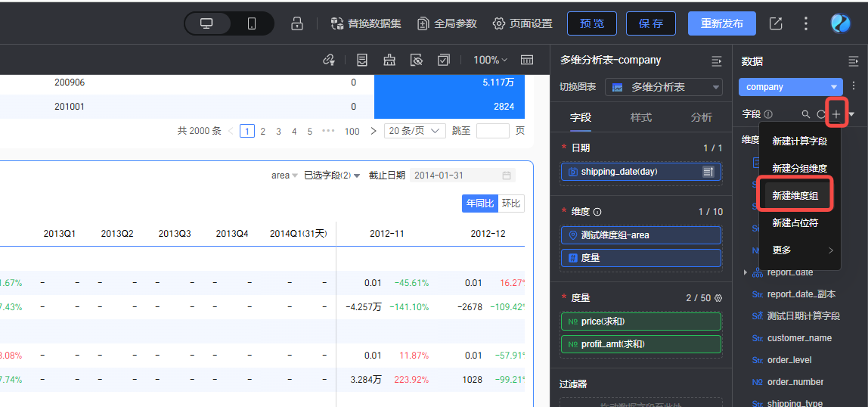Image resolution: width=868 pixels, height=407 pixels.
Task: Click the lock icon in top toolbar
Action: [x=297, y=23]
